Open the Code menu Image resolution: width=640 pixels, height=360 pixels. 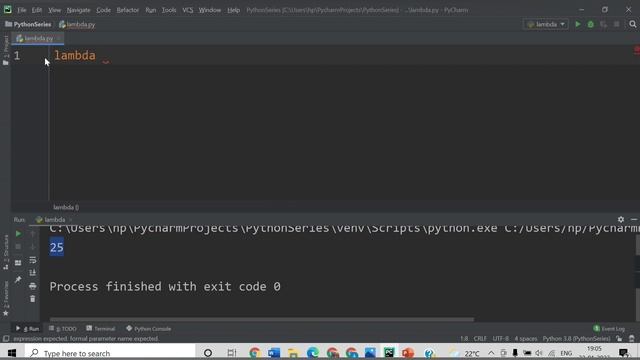(x=103, y=10)
